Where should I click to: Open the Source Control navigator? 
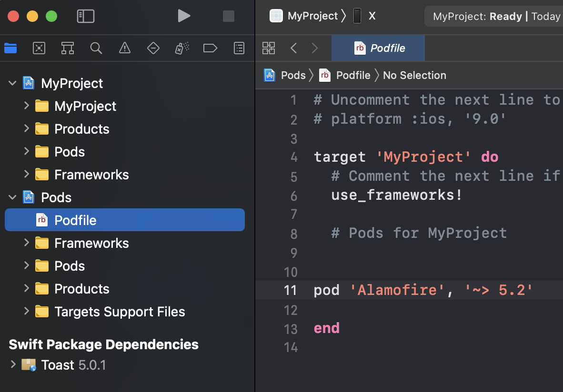click(x=39, y=48)
